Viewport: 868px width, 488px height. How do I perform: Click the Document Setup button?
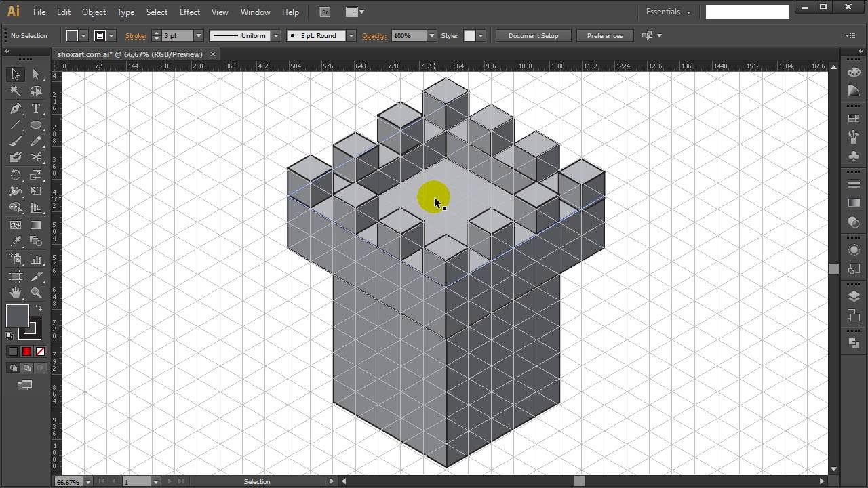coord(534,35)
